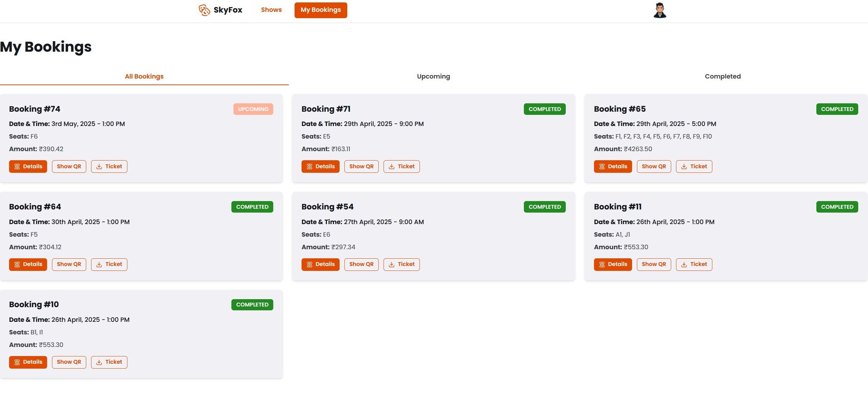This screenshot has height=414, width=868.
Task: Open the Shows page
Action: [271, 10]
